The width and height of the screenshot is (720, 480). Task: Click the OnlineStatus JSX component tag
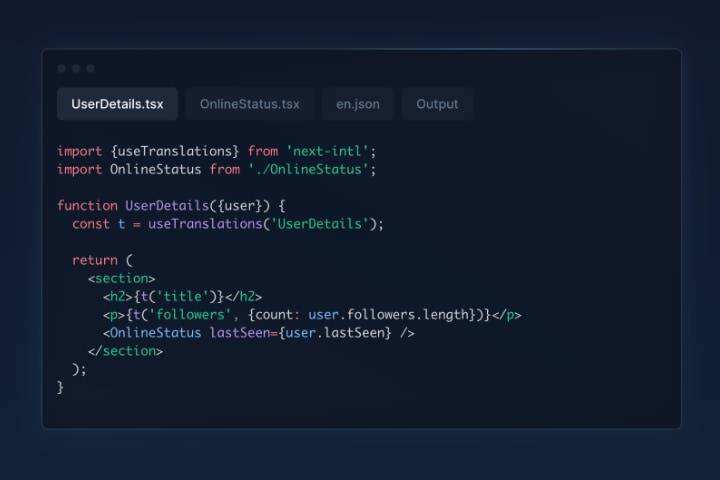(155, 332)
